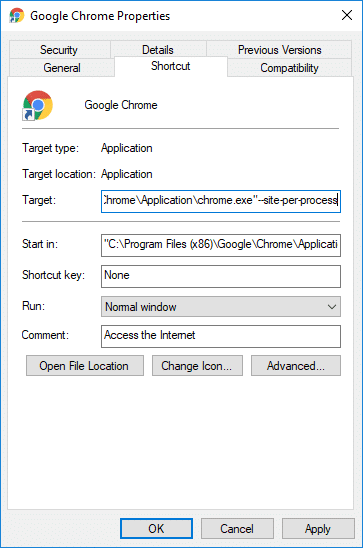Select the Shortcut tab
This screenshot has width=363, height=548.
pyautogui.click(x=170, y=66)
